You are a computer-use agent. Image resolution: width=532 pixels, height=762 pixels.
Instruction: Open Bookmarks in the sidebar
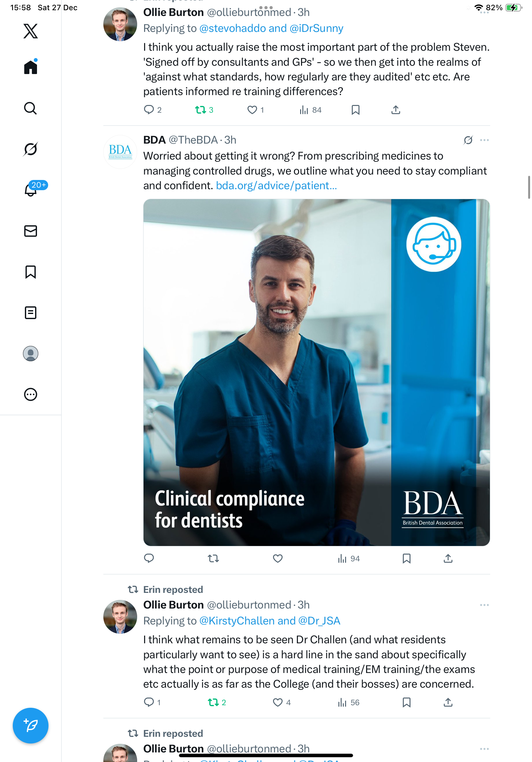click(x=31, y=272)
